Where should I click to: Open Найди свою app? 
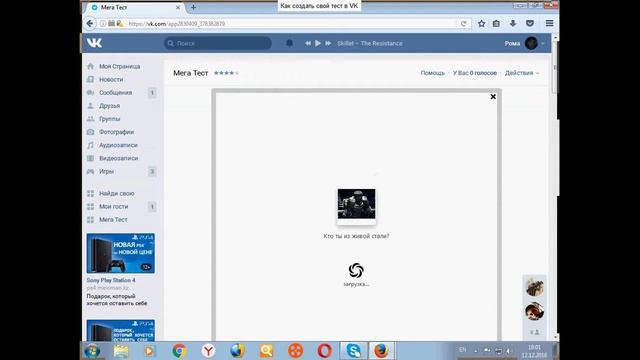point(116,193)
